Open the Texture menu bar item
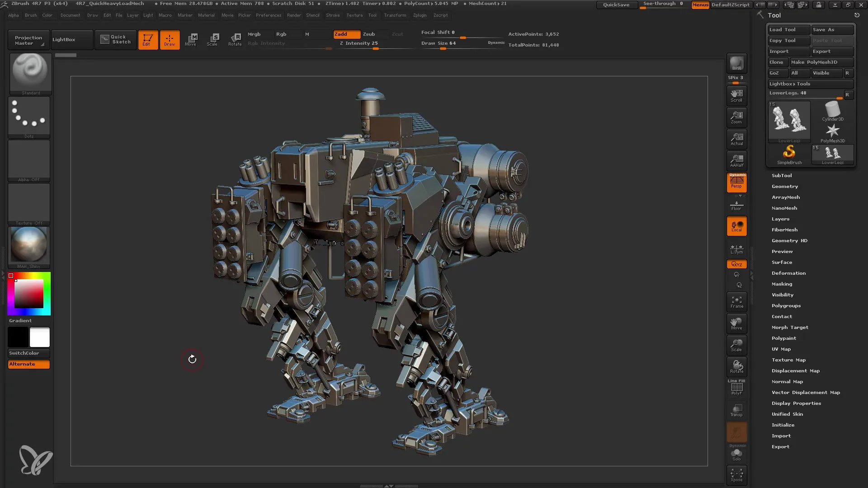The height and width of the screenshot is (488, 868). point(355,15)
